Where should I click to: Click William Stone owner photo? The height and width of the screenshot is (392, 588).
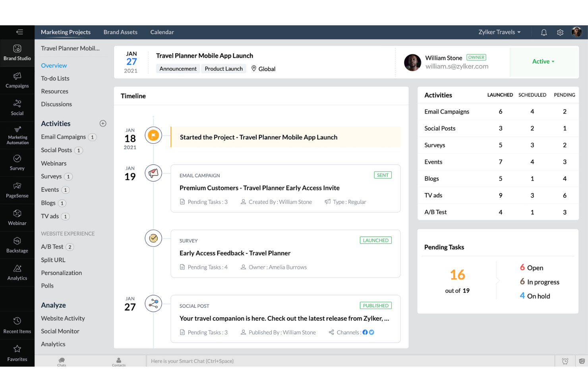coord(412,63)
